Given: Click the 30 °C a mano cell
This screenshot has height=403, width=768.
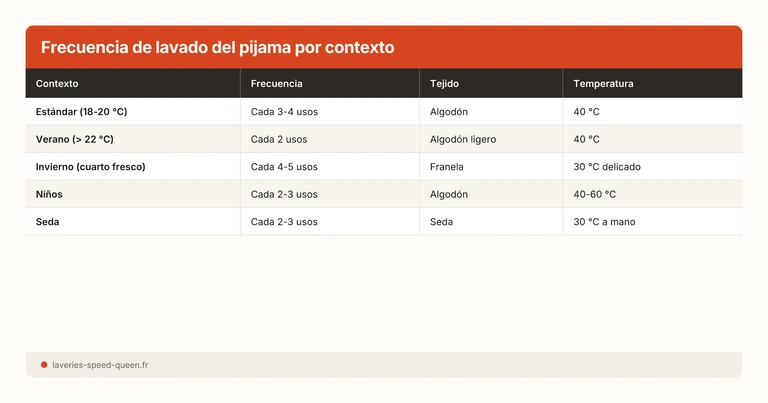Looking at the screenshot, I should (x=604, y=222).
